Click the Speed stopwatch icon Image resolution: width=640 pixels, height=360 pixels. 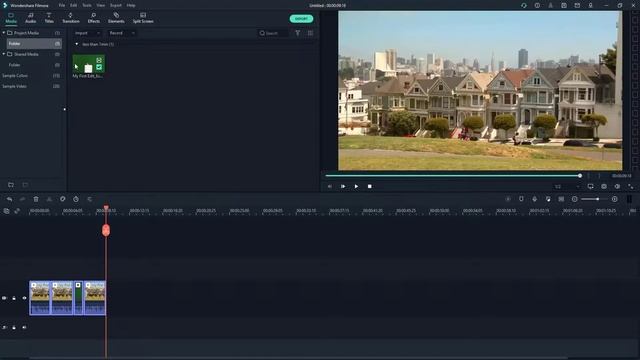coord(76,199)
